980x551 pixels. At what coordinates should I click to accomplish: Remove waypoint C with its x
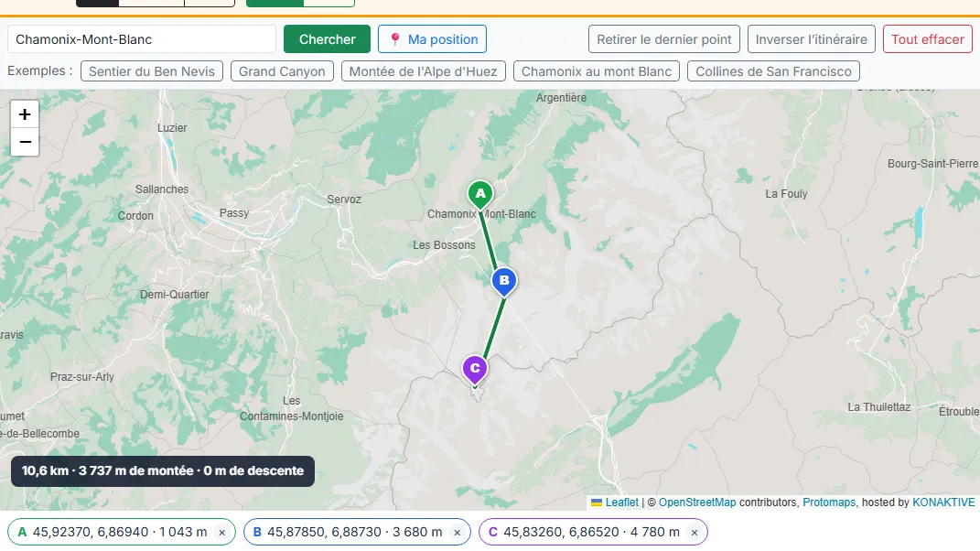tap(694, 533)
